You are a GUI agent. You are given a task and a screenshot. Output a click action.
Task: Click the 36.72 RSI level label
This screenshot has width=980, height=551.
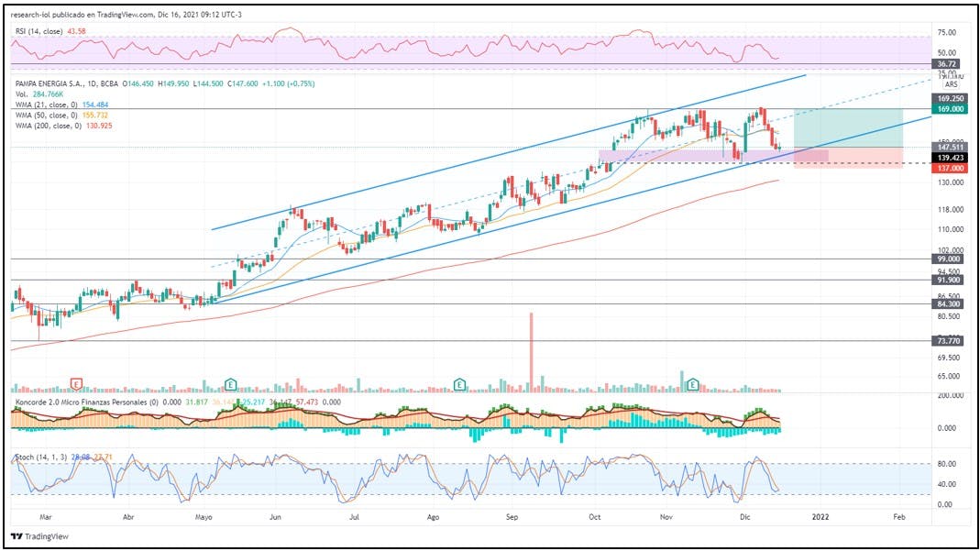(946, 64)
